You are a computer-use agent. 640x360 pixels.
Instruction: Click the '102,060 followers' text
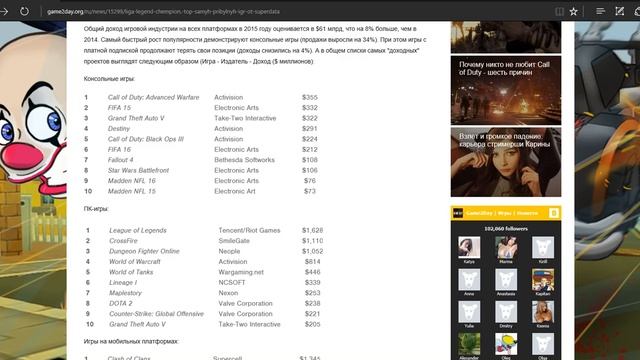pyautogui.click(x=506, y=229)
